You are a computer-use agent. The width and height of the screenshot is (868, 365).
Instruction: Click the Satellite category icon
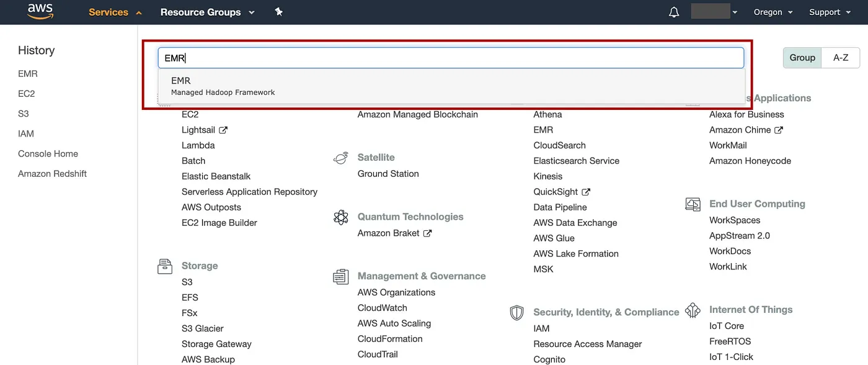coord(340,158)
